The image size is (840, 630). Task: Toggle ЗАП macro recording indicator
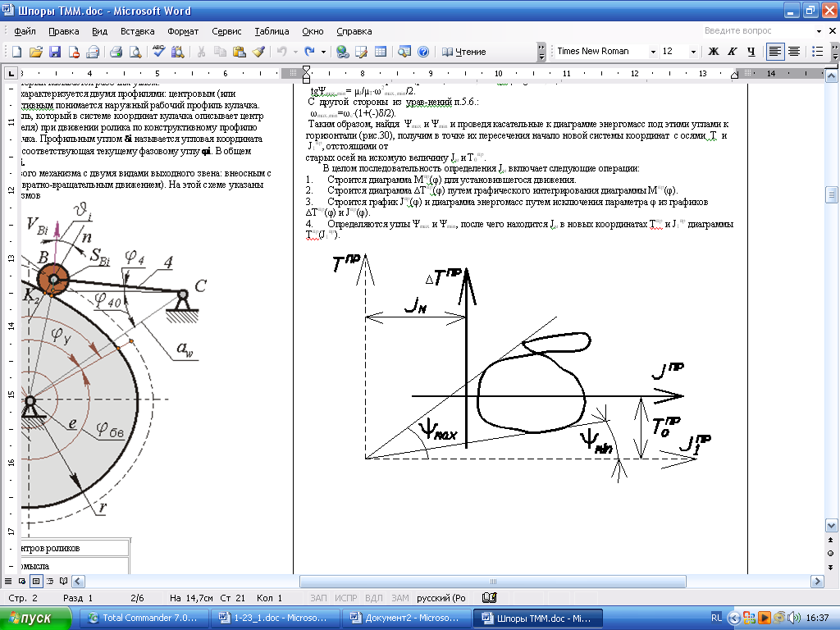[318, 598]
